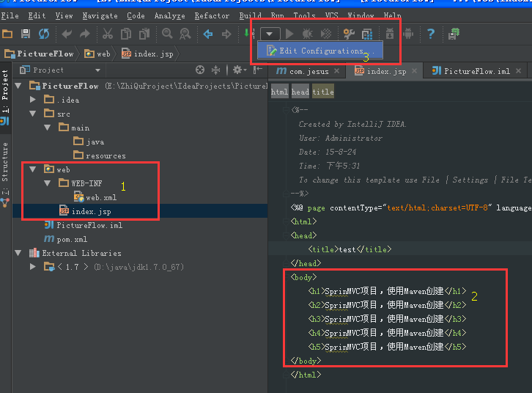Click the html editor breadcrumb
The image size is (532, 393).
(280, 92)
